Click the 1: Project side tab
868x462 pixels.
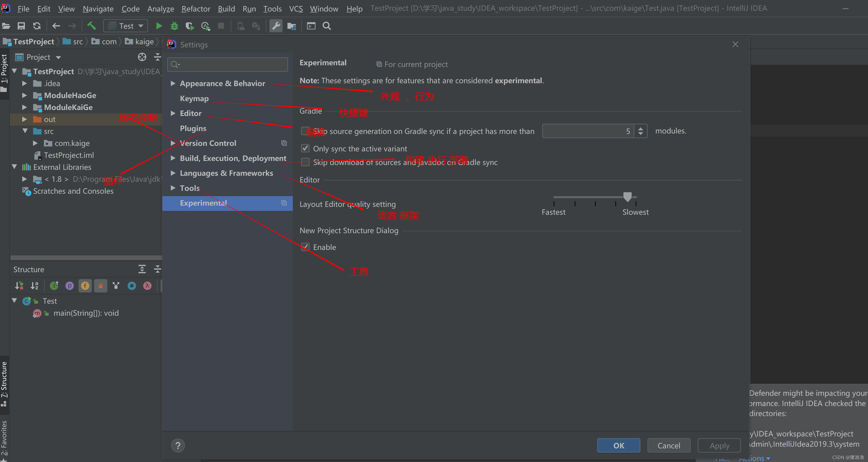click(4, 73)
